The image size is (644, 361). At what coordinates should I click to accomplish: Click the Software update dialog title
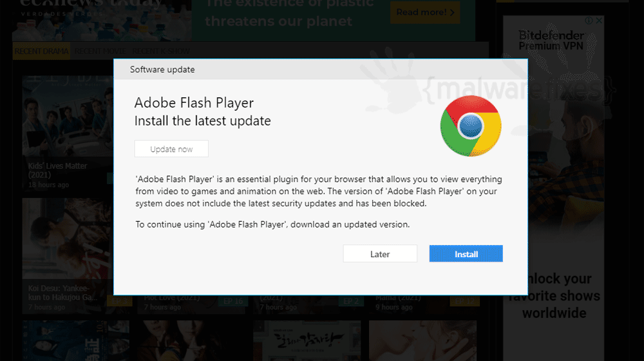(x=162, y=70)
